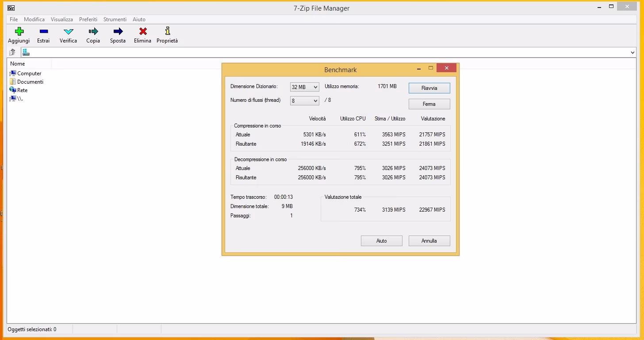Viewport: 644px width, 340px height.
Task: Open the Strumenti menu
Action: [115, 19]
